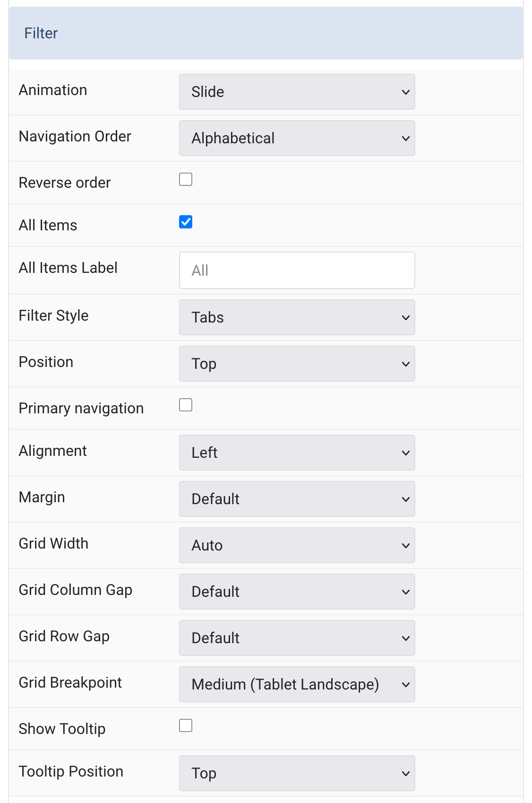Enable the Reverse order checkbox

186,179
